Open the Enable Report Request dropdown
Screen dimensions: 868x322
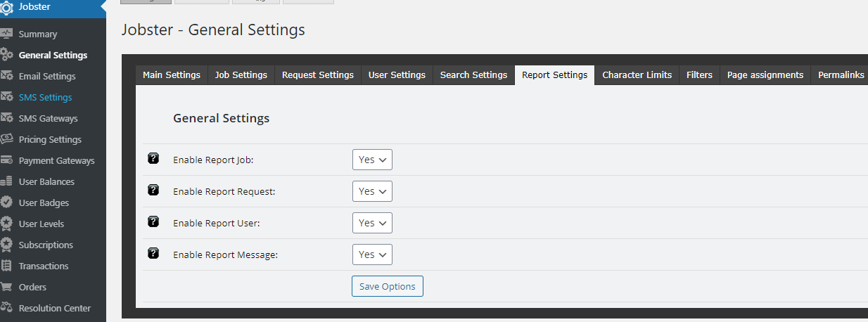tap(372, 191)
